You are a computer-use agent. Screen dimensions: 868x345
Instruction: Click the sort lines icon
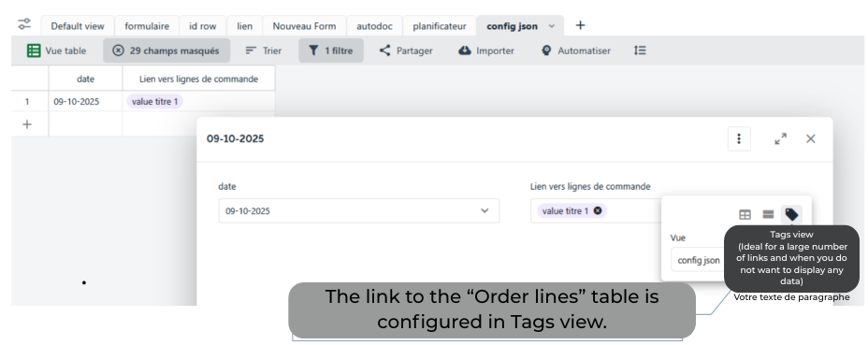coord(251,50)
